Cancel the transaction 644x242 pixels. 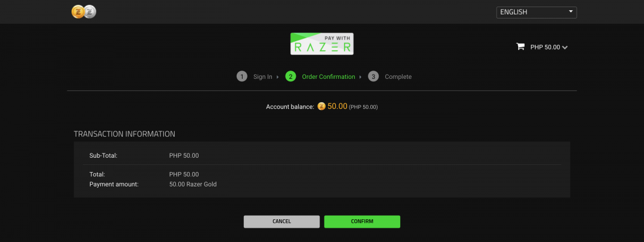(281, 222)
